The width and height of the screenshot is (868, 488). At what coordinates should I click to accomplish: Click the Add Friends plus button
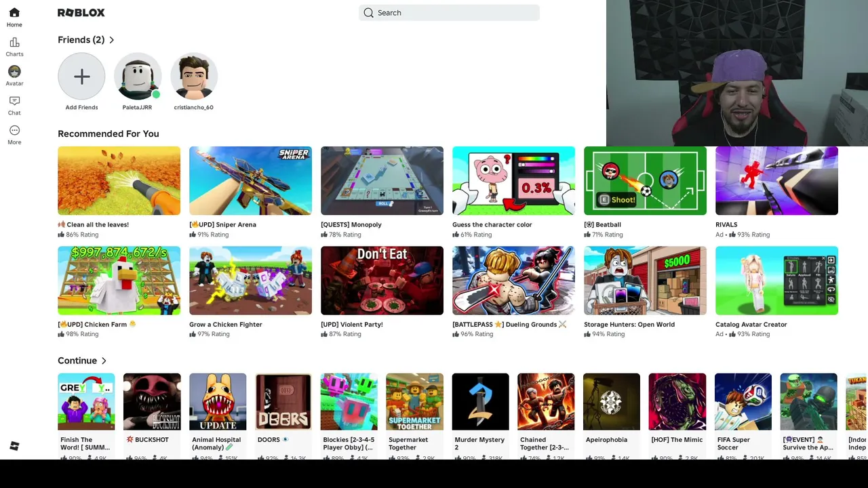81,76
